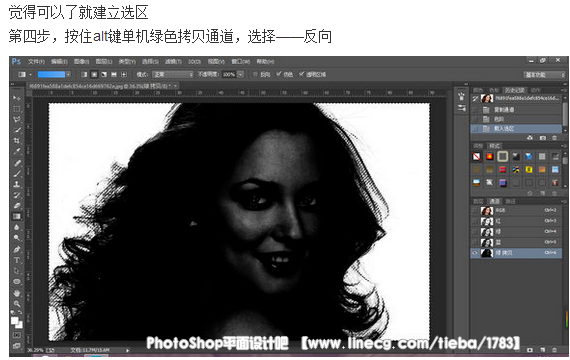Viewport: 570px width, 360px height.
Task: Open the Channels panel flyout menu
Action: tap(565, 201)
